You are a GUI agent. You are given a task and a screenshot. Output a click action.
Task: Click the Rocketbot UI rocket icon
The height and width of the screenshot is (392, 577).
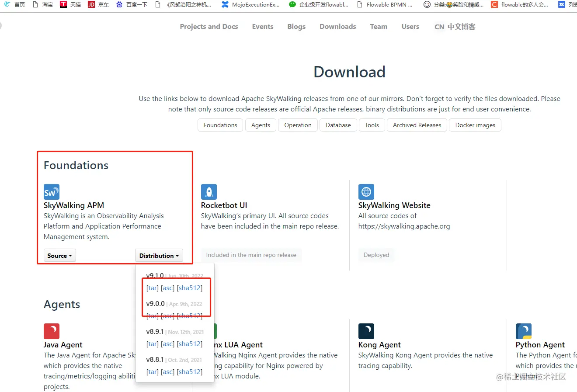[209, 192]
